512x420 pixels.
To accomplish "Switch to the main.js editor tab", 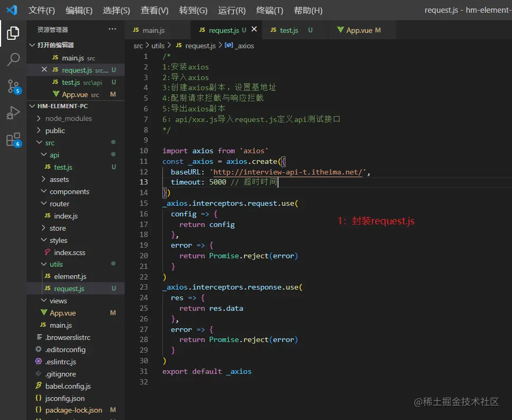I will click(x=158, y=30).
